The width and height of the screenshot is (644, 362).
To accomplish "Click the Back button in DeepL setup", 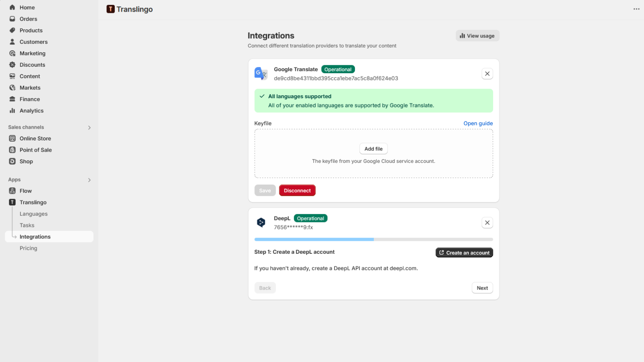I will pos(265,288).
